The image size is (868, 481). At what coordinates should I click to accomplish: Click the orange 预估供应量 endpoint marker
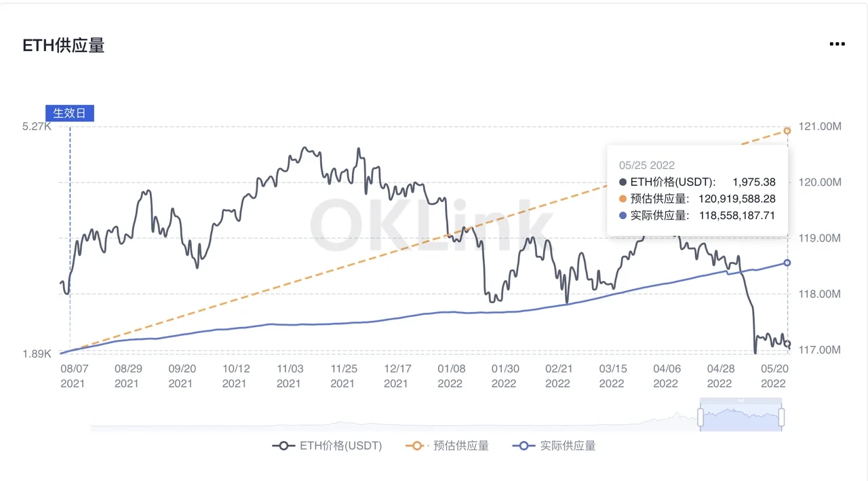click(x=787, y=130)
